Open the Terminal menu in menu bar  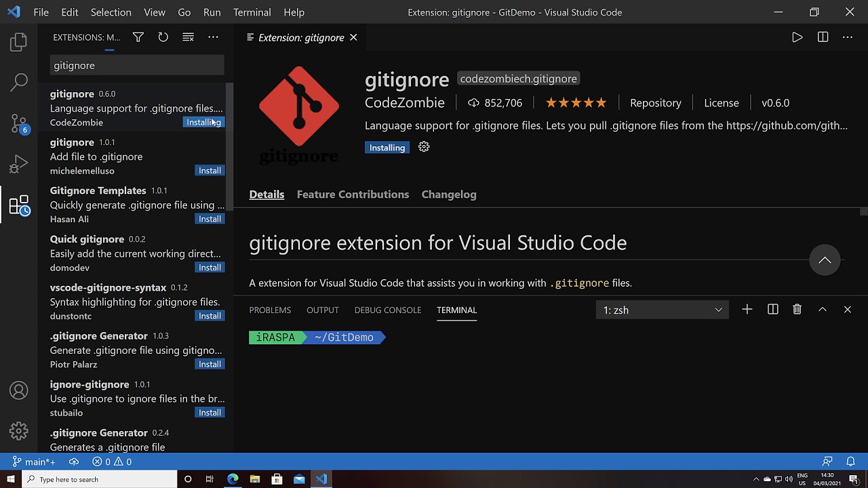click(252, 12)
